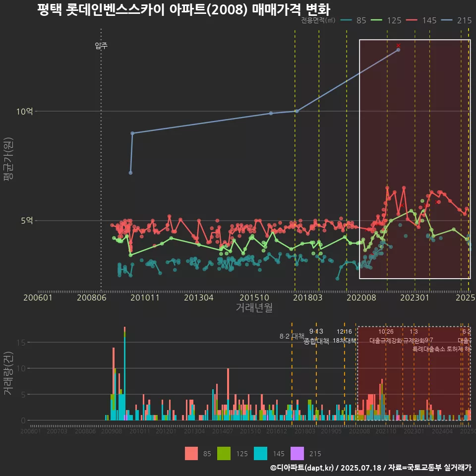Click the 10 volume axis label
Viewport: 476px width, 476px height.
(21, 368)
